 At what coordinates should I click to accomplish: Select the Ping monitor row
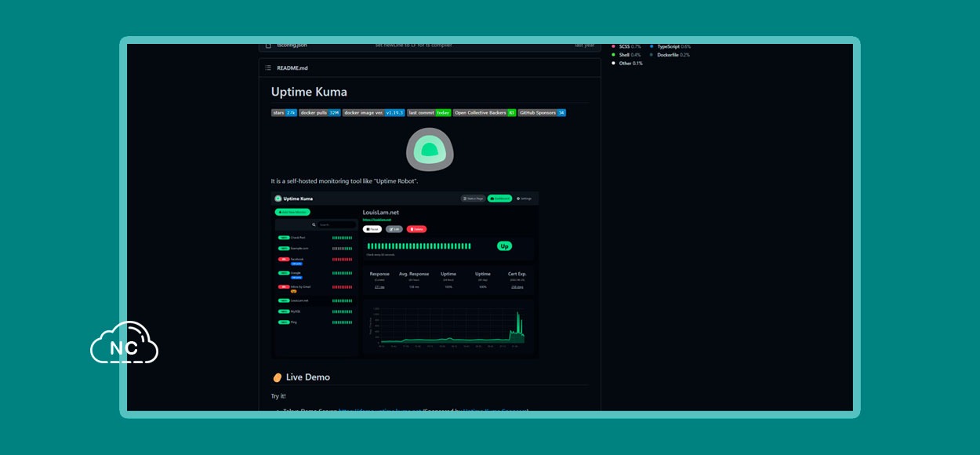[315, 322]
